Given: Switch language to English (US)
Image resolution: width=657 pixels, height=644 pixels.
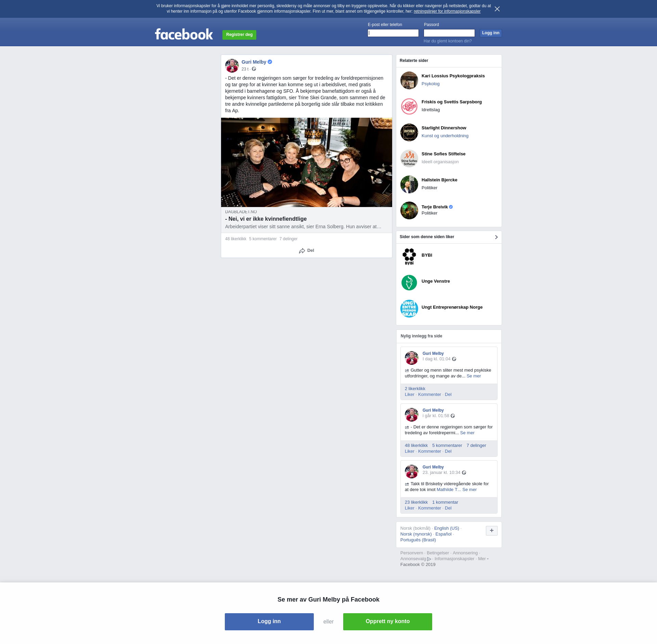Looking at the screenshot, I should [x=447, y=528].
